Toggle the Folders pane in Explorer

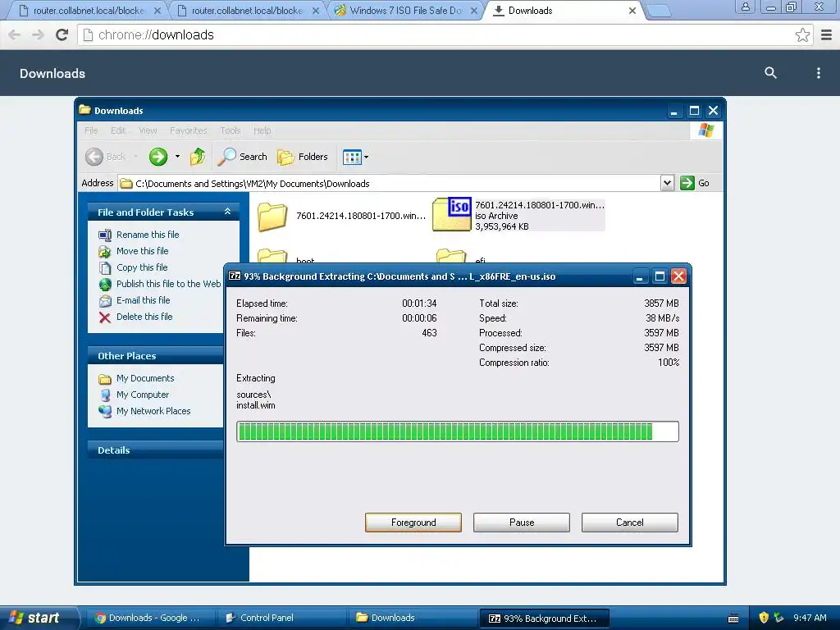pos(302,157)
